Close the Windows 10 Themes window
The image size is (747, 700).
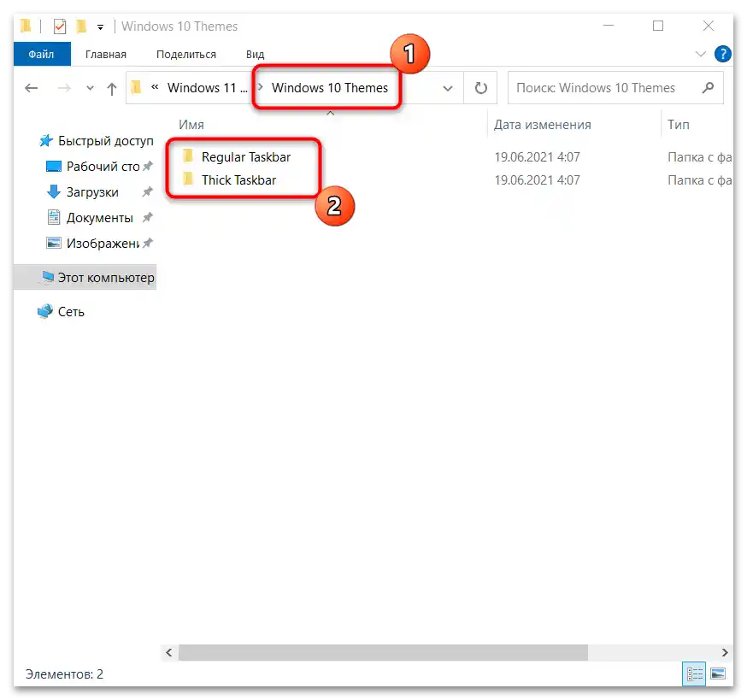coord(708,26)
